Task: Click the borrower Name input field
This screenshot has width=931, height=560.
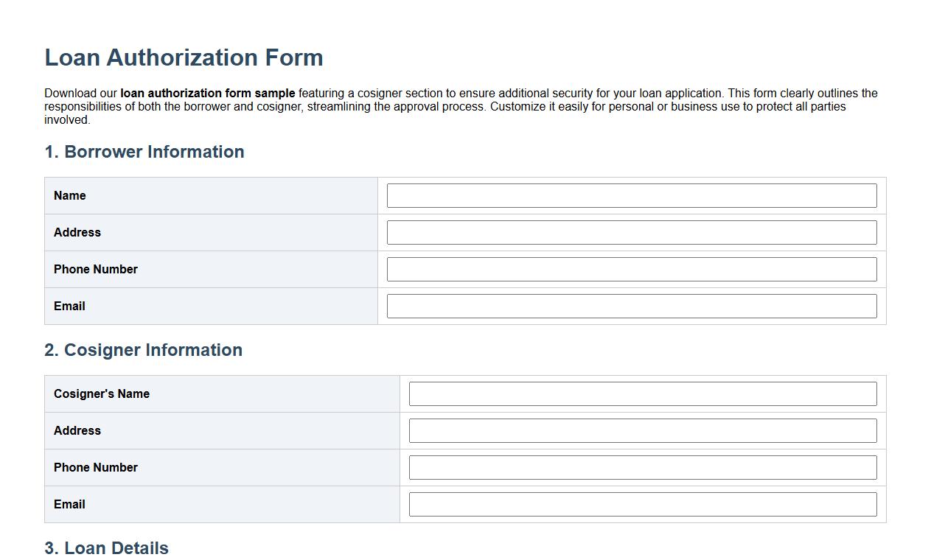Action: [x=631, y=195]
